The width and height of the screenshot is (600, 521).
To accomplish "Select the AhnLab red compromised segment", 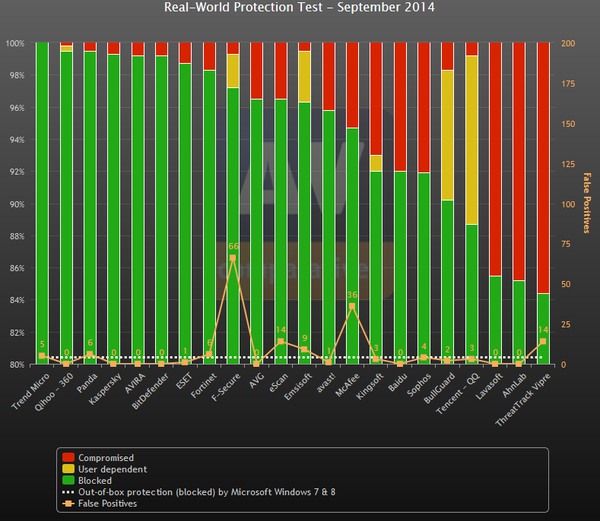I will coord(519,161).
